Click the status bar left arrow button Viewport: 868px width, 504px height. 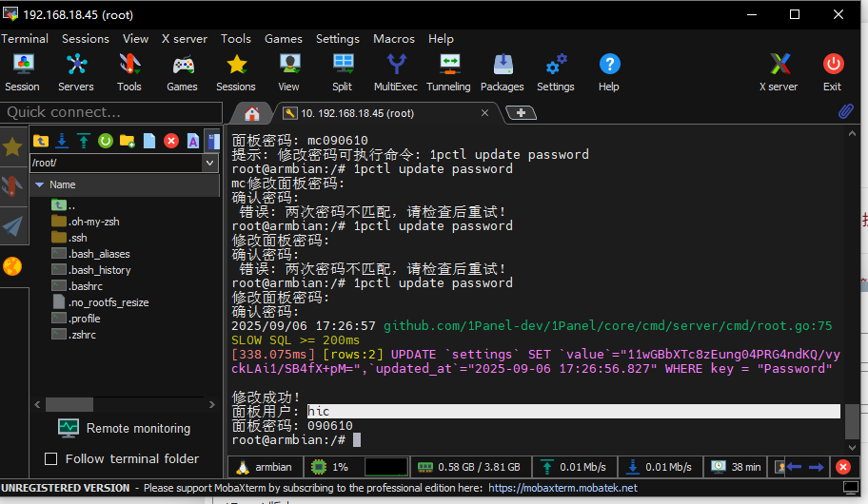click(795, 467)
